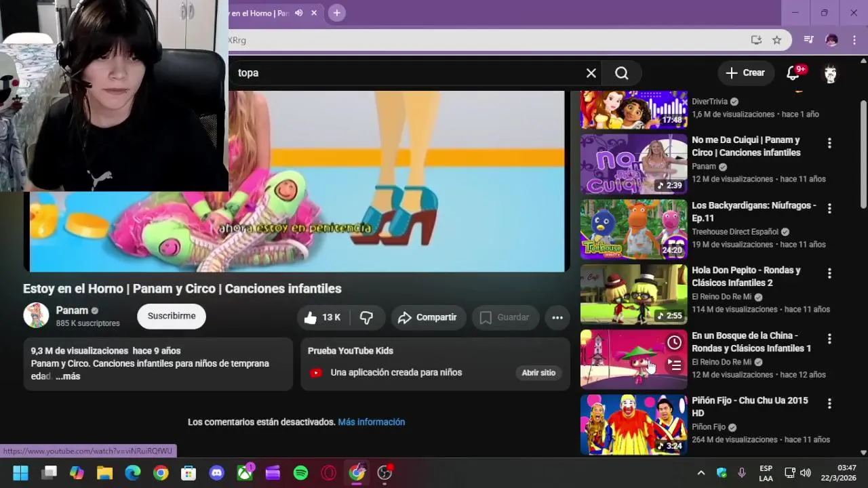Image resolution: width=868 pixels, height=488 pixels.
Task: Open No me Da Cuiqui video thumbnail
Action: (633, 164)
